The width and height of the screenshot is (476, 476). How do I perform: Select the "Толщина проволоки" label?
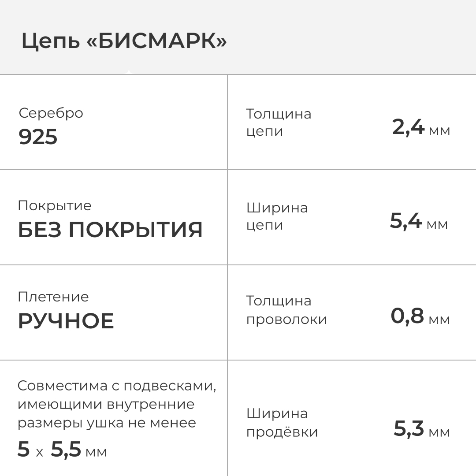286,310
